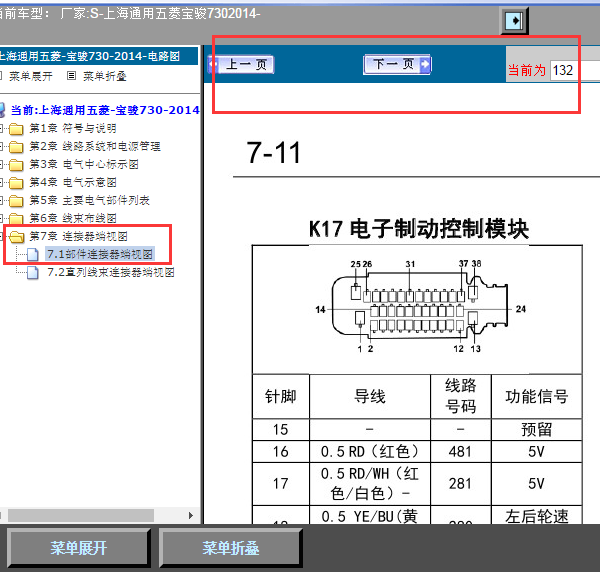Click folder icon of 第2章 线路系统和电源管理
Image resolution: width=600 pixels, height=572 pixels.
click(16, 147)
